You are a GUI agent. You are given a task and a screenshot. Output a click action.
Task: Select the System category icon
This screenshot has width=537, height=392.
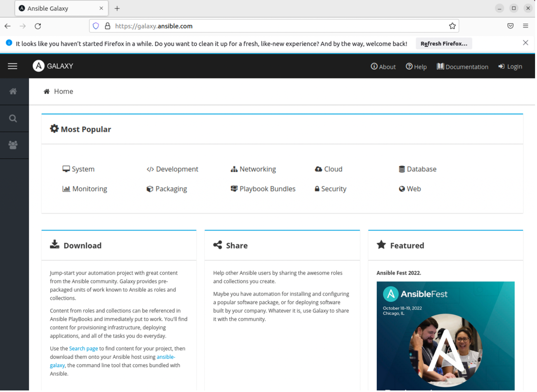click(x=66, y=169)
